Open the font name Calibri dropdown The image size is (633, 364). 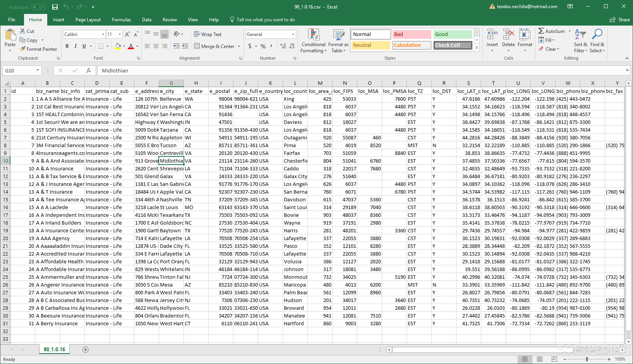point(103,34)
